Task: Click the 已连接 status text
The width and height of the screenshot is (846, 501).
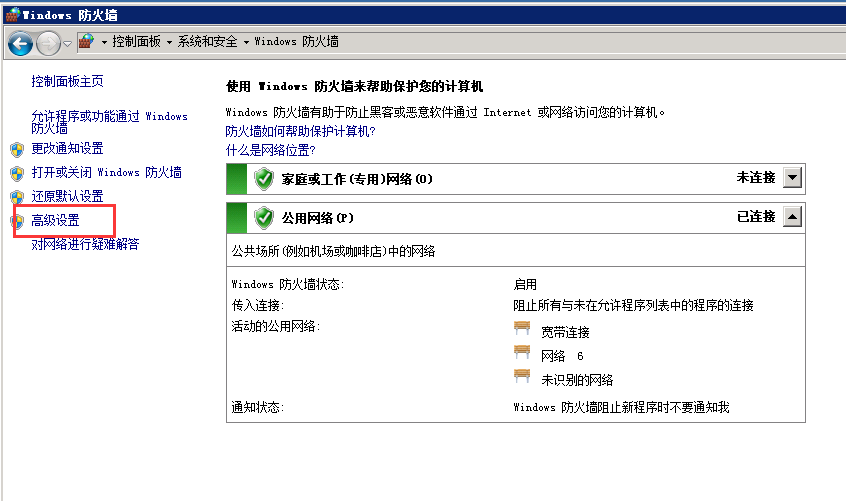Action: pyautogui.click(x=756, y=217)
